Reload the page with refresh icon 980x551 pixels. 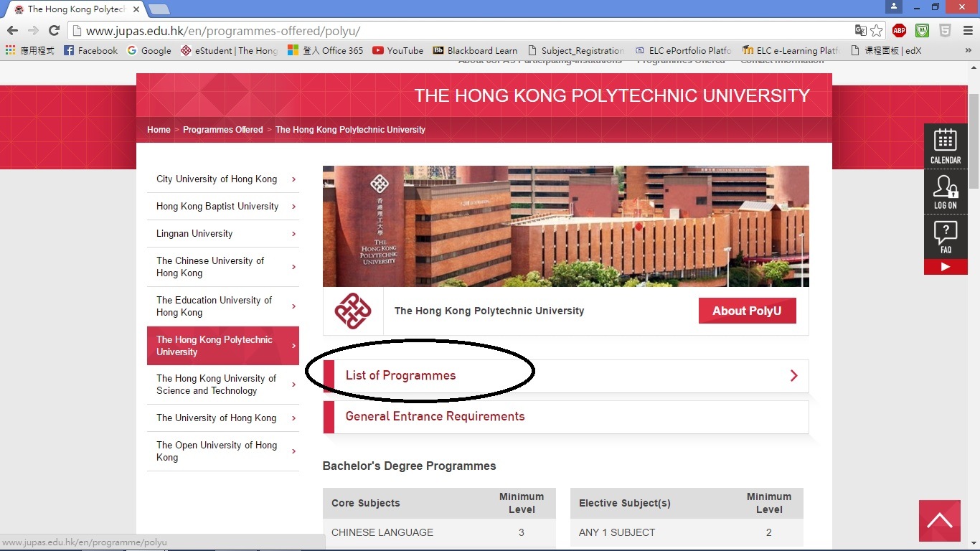point(54,30)
